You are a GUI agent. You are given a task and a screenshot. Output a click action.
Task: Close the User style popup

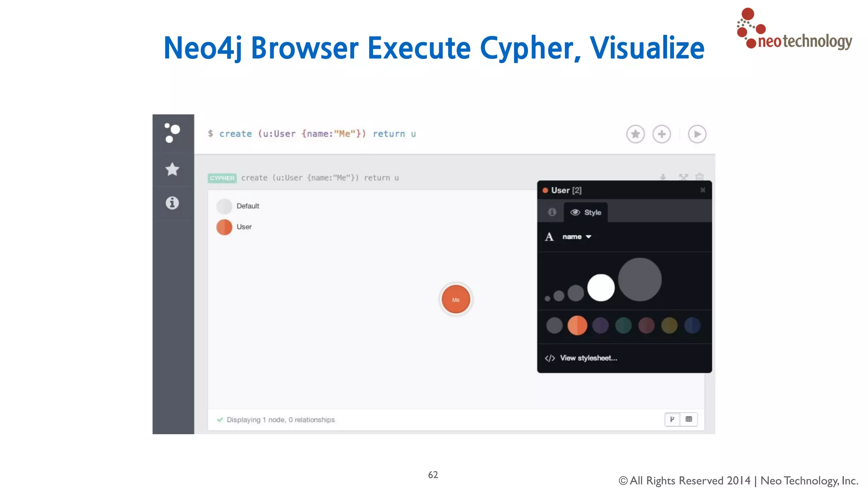point(703,190)
